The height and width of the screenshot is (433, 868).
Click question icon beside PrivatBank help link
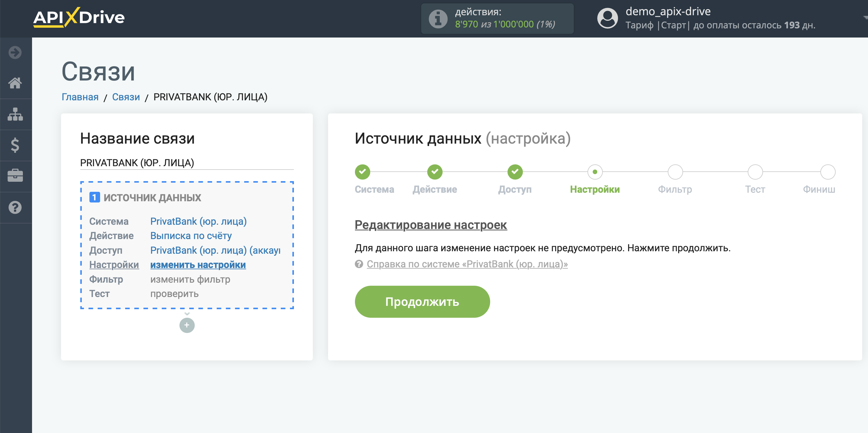coord(359,264)
